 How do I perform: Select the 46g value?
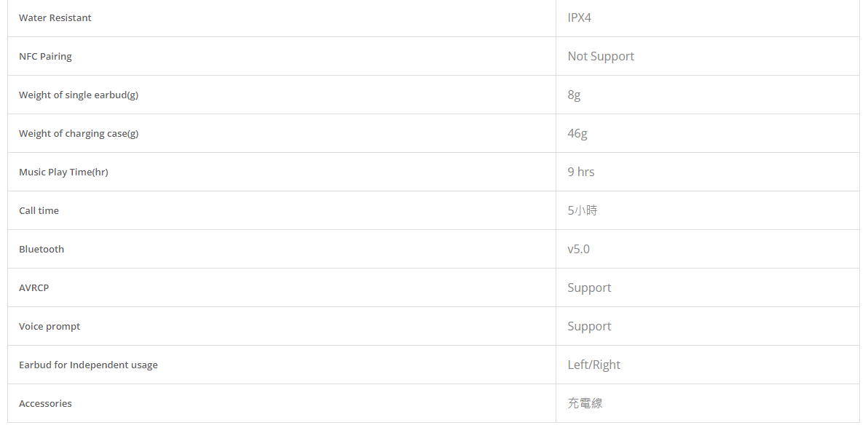click(x=577, y=133)
